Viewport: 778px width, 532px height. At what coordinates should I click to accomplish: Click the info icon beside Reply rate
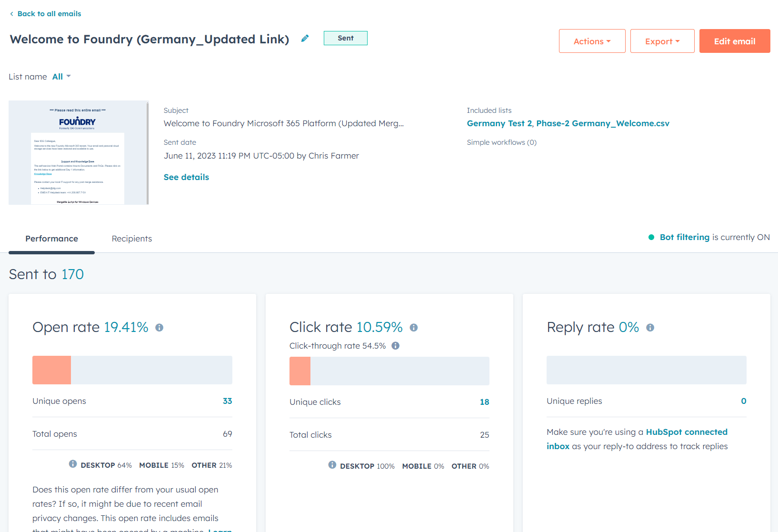(x=650, y=328)
